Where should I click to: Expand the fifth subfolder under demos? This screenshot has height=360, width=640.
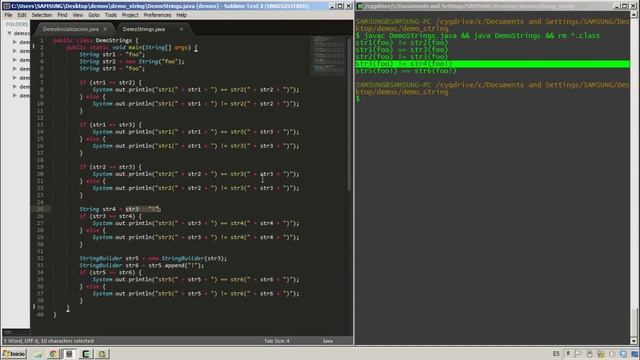click(x=15, y=78)
